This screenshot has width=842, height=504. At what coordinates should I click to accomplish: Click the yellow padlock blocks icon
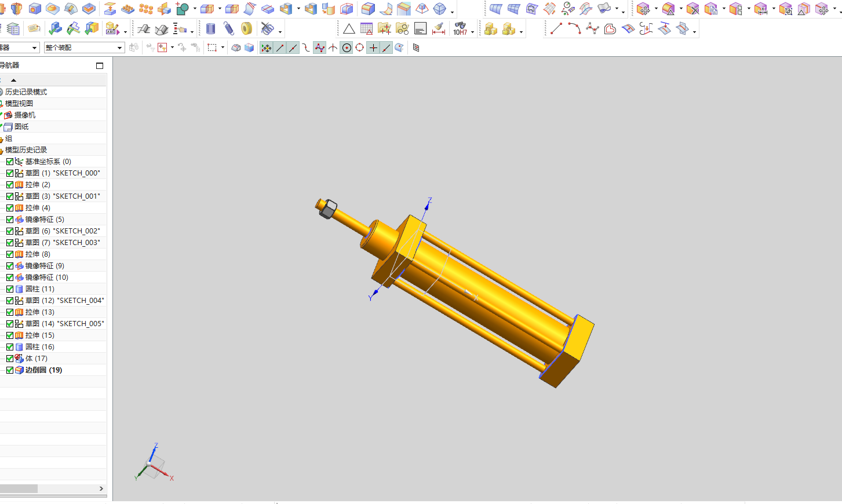pyautogui.click(x=491, y=28)
